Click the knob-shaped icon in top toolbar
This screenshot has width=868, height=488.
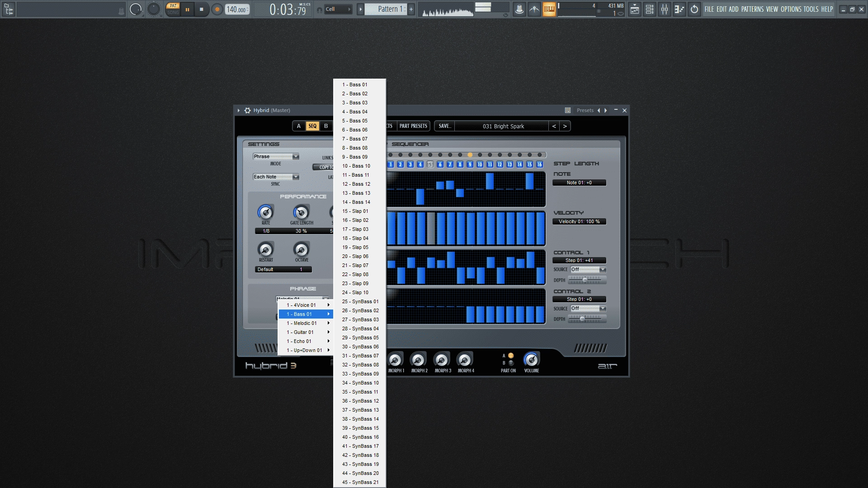519,9
